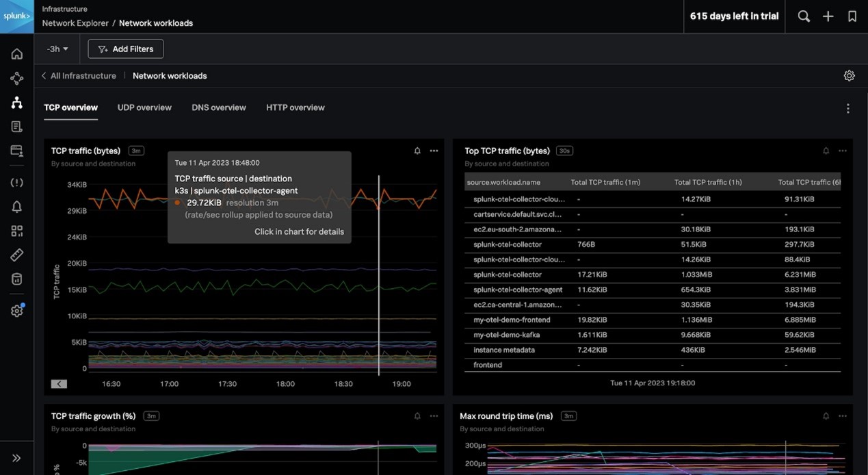Open the -3h time range dropdown

57,49
